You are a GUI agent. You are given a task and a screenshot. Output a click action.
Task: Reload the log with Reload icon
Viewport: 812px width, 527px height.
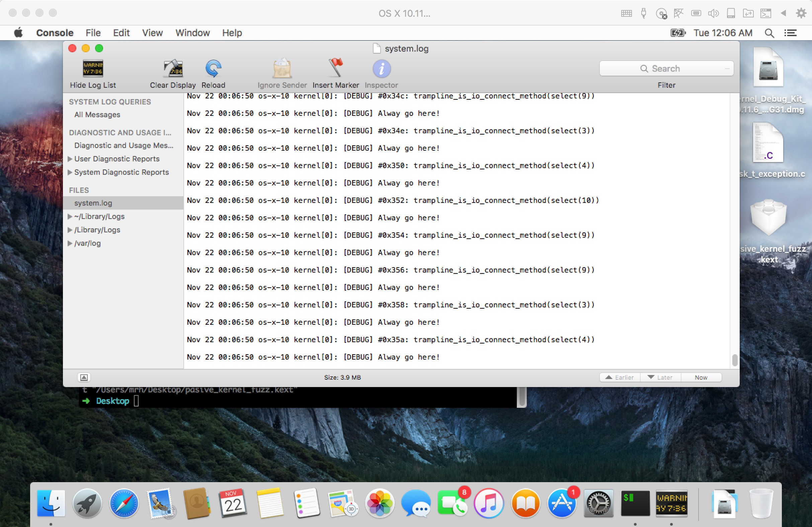tap(213, 69)
